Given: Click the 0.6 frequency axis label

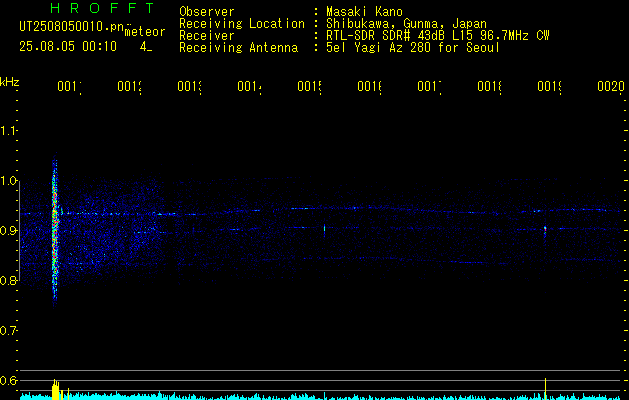Looking at the screenshot, I should coord(8,380).
